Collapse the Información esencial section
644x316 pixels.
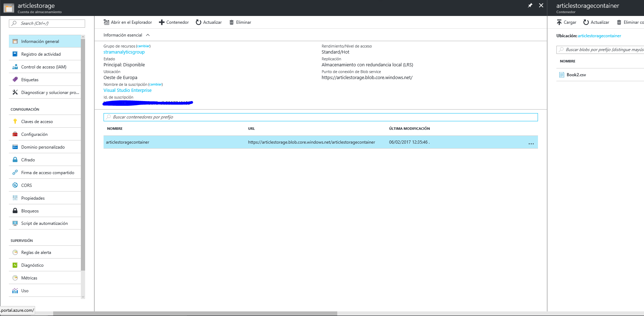(148, 35)
